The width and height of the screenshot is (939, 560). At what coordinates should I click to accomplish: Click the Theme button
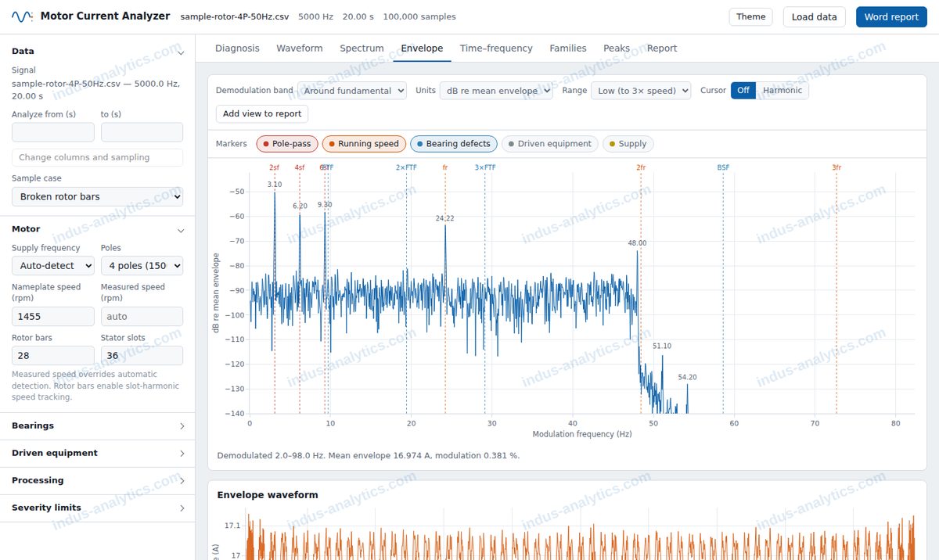point(751,17)
